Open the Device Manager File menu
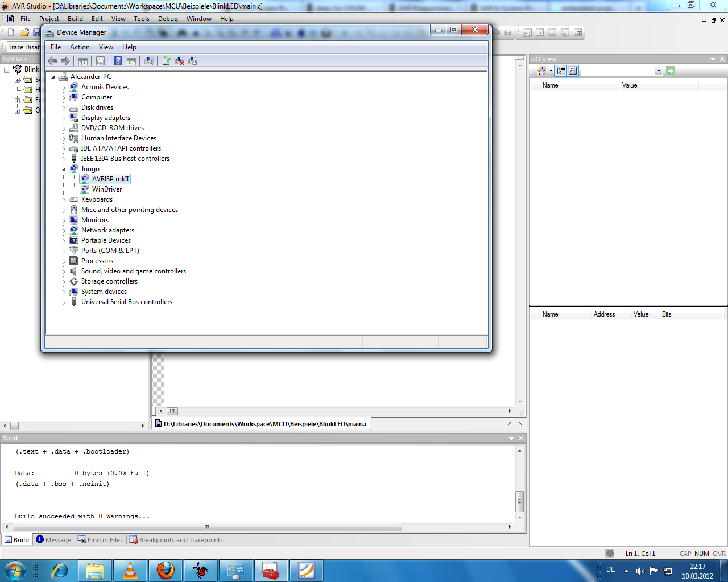 [56, 47]
